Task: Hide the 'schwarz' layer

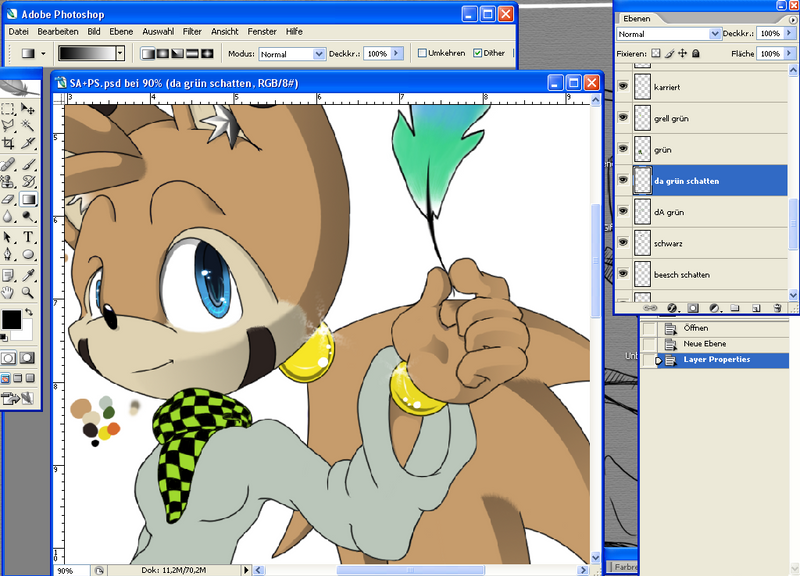Action: [x=623, y=242]
